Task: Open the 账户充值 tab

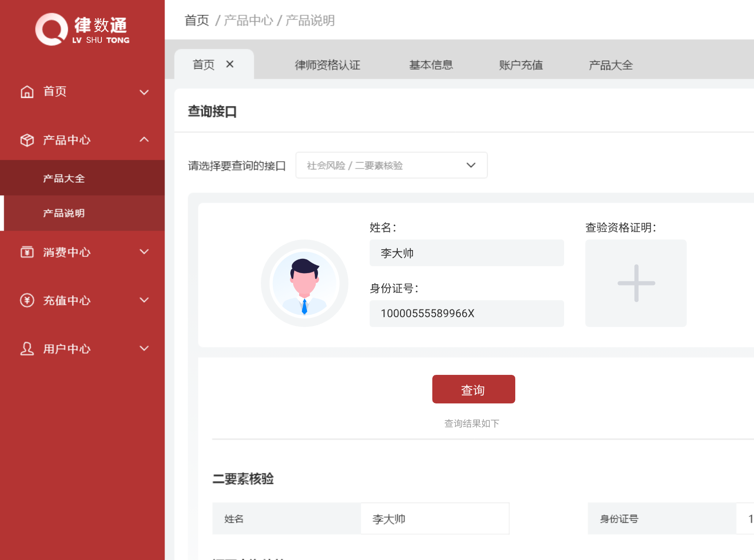Action: [x=521, y=65]
